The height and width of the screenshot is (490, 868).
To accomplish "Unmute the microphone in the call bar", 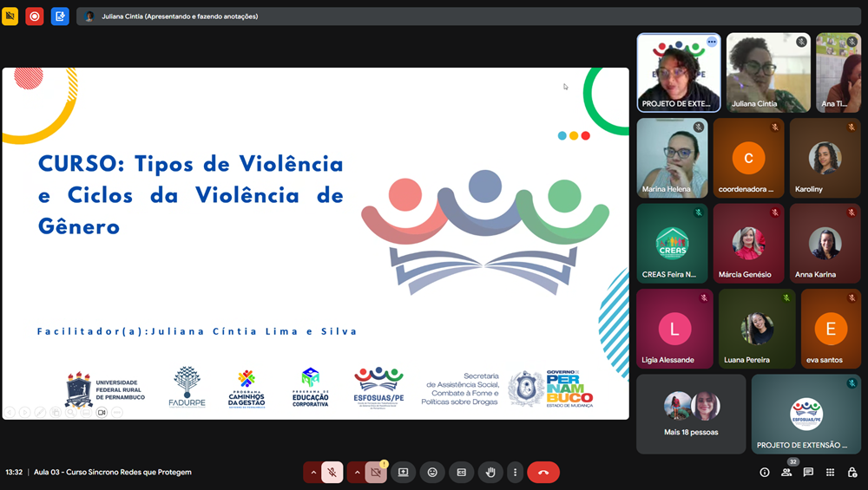I will pos(332,473).
